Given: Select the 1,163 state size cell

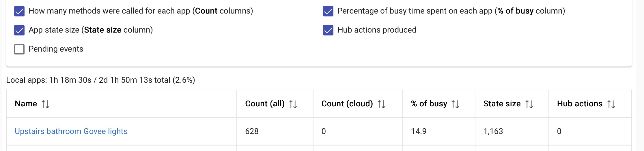Looking at the screenshot, I should click(x=493, y=131).
